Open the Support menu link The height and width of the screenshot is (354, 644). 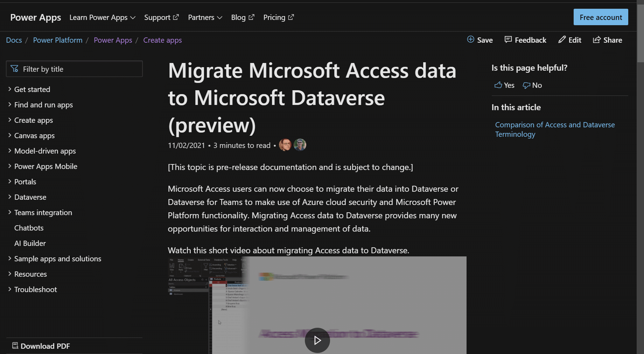(x=161, y=17)
